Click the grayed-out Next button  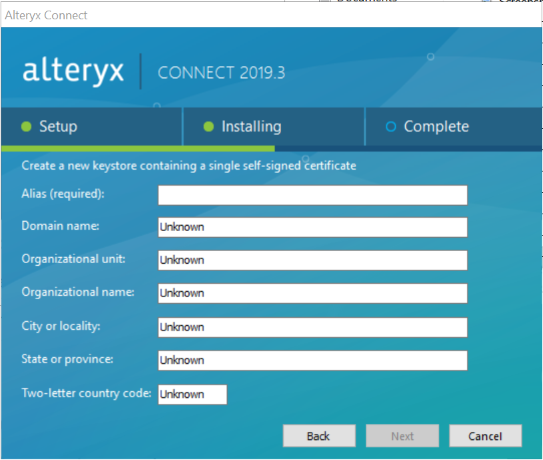click(402, 436)
